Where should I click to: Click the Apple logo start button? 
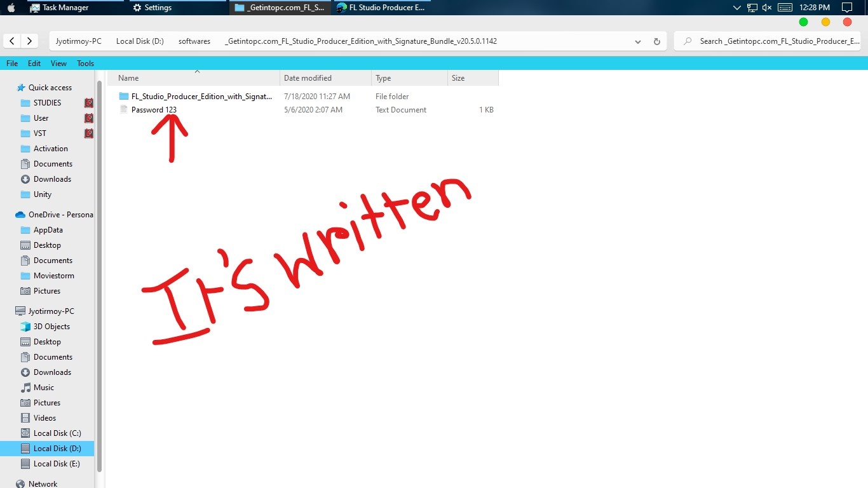[11, 8]
